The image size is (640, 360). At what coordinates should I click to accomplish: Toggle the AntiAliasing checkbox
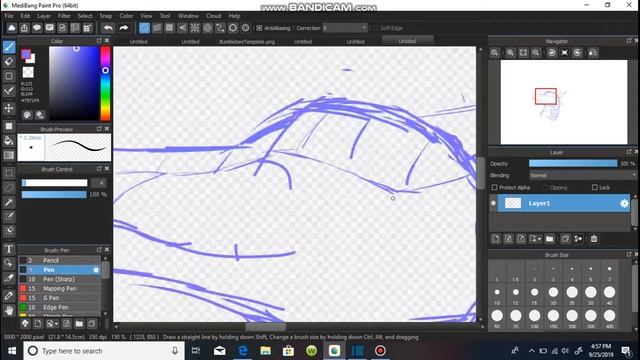[259, 28]
